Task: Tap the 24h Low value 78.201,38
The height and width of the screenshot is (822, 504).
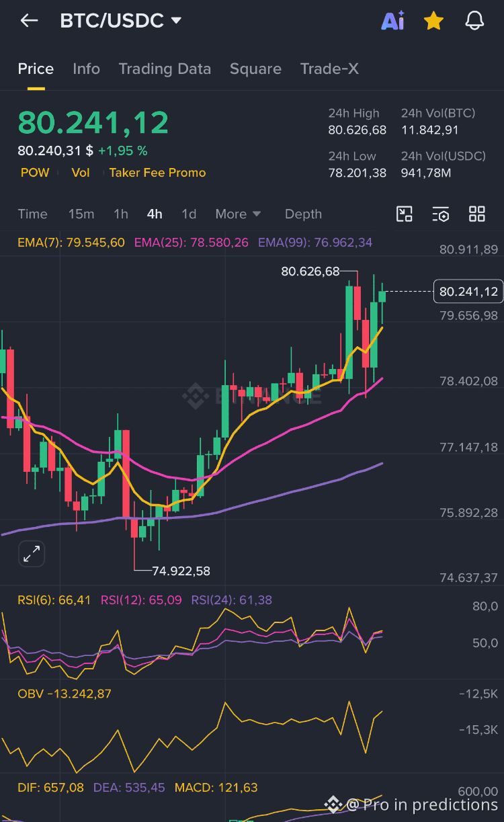Action: (358, 173)
